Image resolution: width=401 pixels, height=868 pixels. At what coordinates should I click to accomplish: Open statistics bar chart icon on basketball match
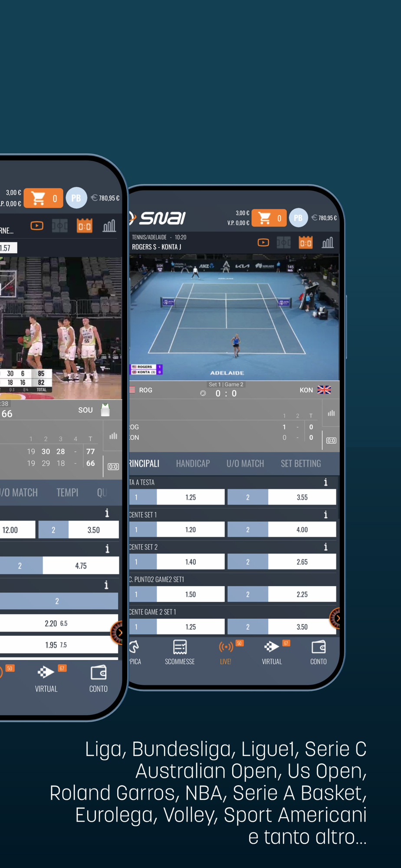pos(109,226)
